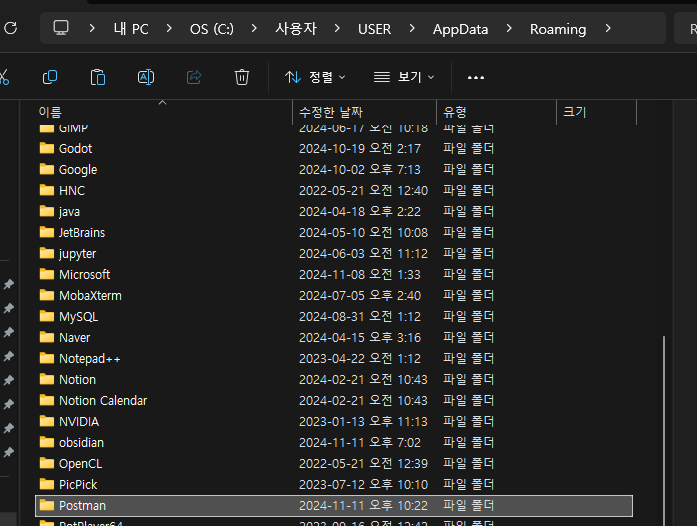This screenshot has height=526, width=697.
Task: Select the jupyter folder icon
Action: pyautogui.click(x=47, y=253)
